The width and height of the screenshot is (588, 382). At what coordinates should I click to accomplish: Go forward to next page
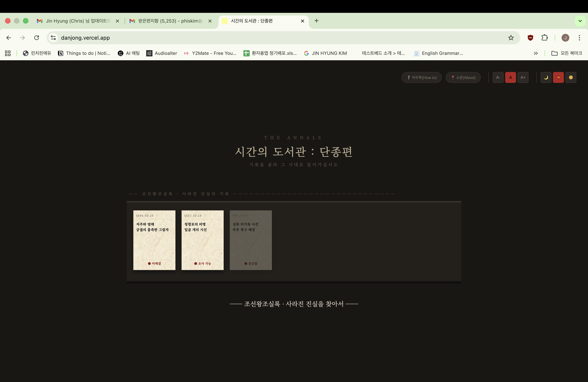(x=23, y=38)
